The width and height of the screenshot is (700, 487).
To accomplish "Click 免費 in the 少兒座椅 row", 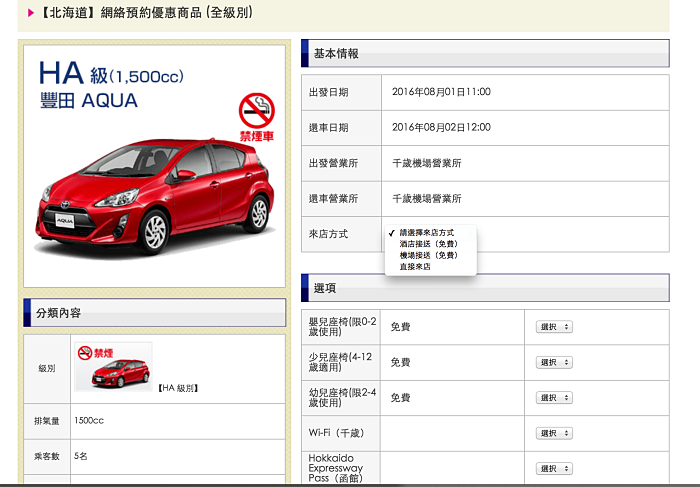I will point(400,362).
